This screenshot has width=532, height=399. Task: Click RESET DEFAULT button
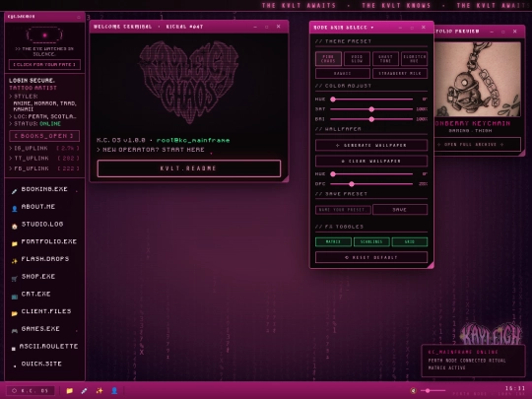[x=371, y=257]
